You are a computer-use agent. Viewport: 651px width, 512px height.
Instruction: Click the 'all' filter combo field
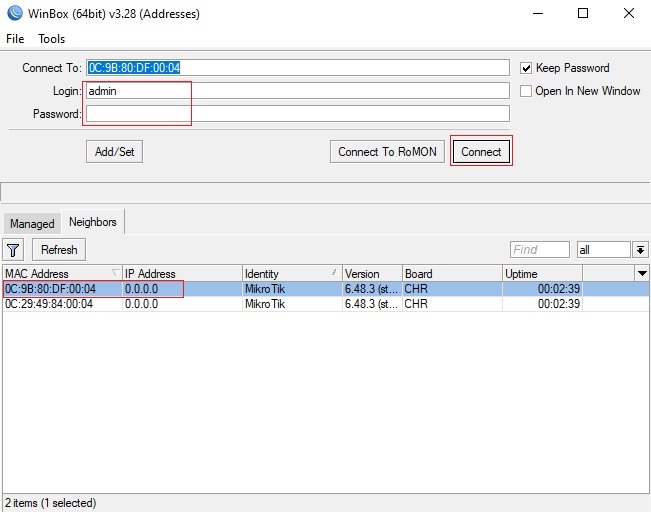tap(604, 250)
